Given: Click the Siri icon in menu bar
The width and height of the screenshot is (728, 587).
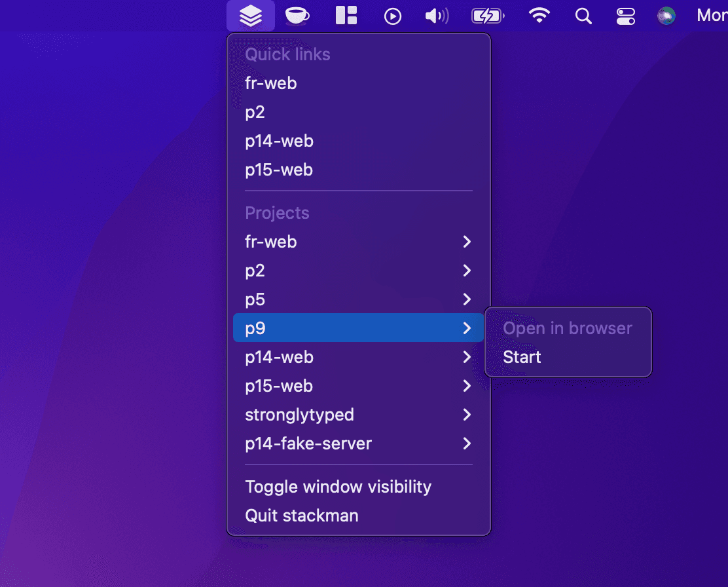Looking at the screenshot, I should point(666,16).
